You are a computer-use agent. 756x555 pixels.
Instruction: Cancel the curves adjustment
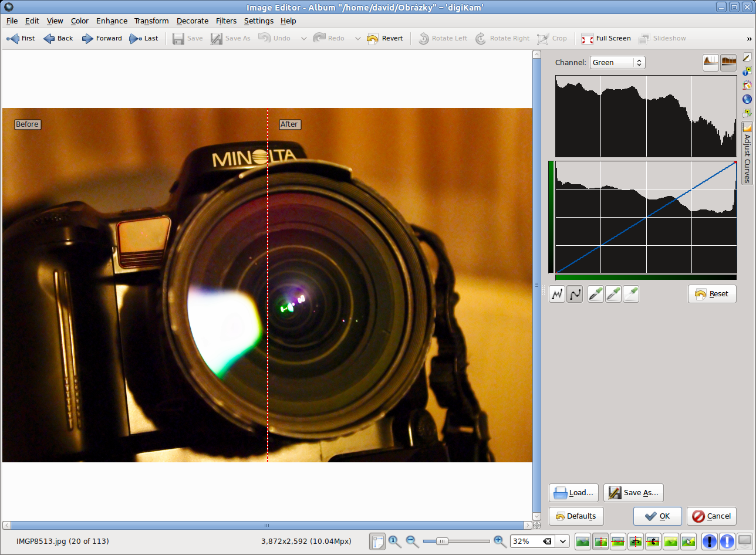click(x=711, y=516)
